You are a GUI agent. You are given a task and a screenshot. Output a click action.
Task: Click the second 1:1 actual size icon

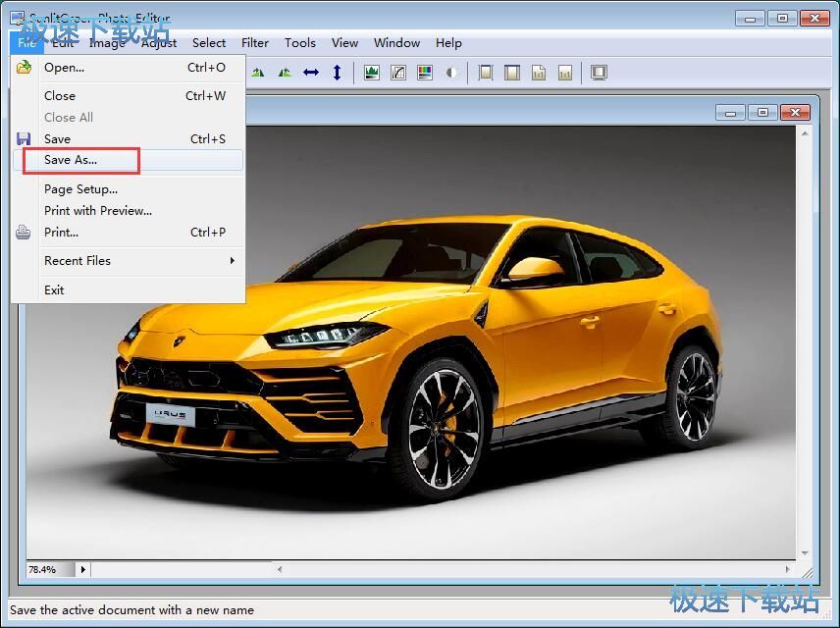click(564, 73)
